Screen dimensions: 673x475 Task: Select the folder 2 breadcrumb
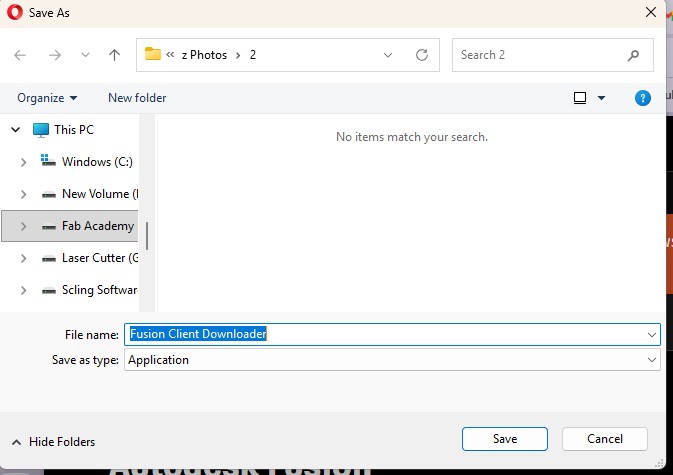click(x=253, y=55)
